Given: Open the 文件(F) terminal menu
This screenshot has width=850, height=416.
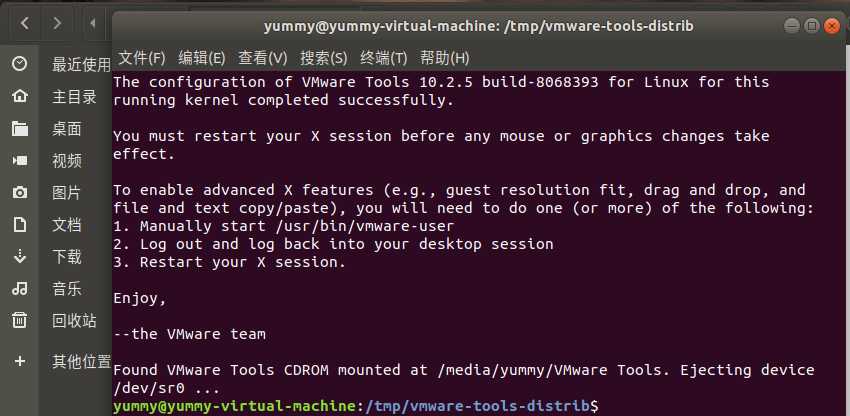Looking at the screenshot, I should pyautogui.click(x=141, y=57).
